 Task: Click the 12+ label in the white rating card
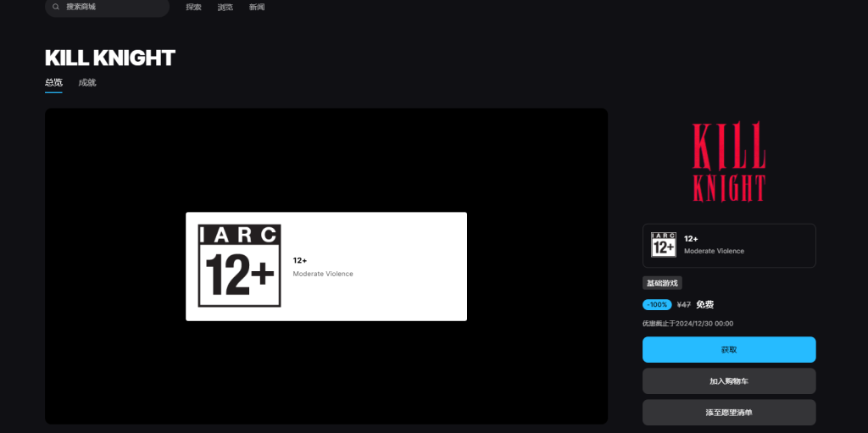(x=299, y=260)
